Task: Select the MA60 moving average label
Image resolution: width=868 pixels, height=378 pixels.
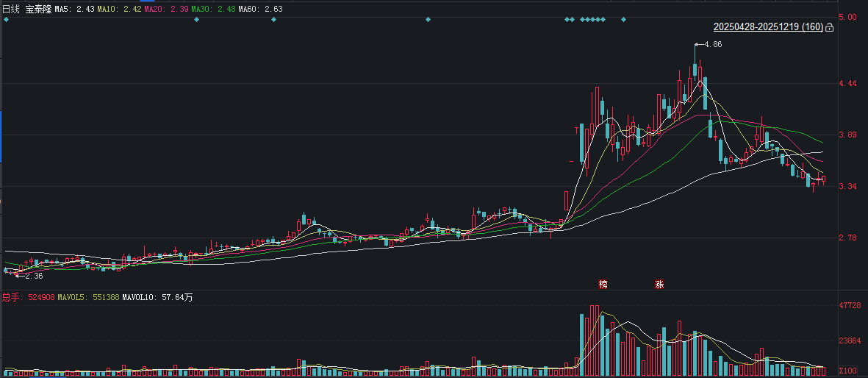Action: pos(260,10)
